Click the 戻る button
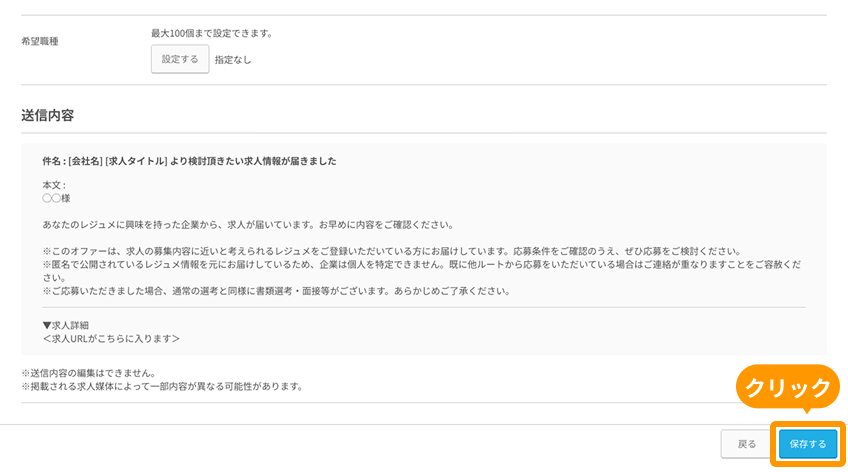The height and width of the screenshot is (472, 848). point(747,444)
